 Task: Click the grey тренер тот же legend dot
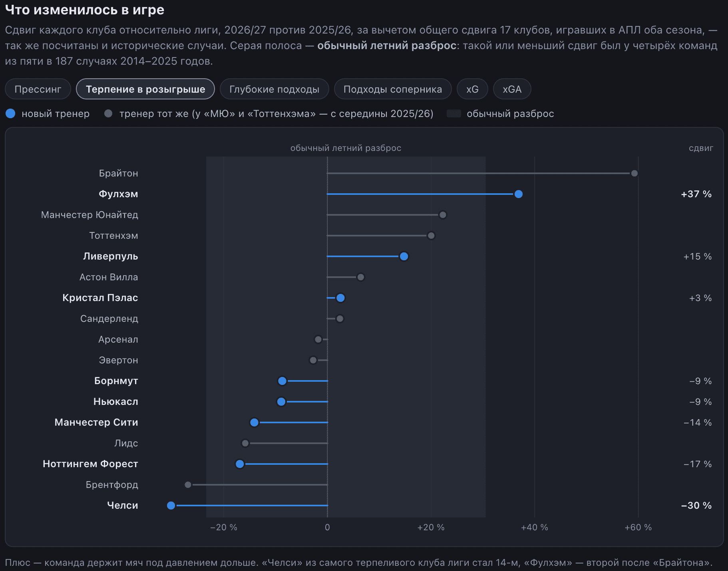(108, 114)
